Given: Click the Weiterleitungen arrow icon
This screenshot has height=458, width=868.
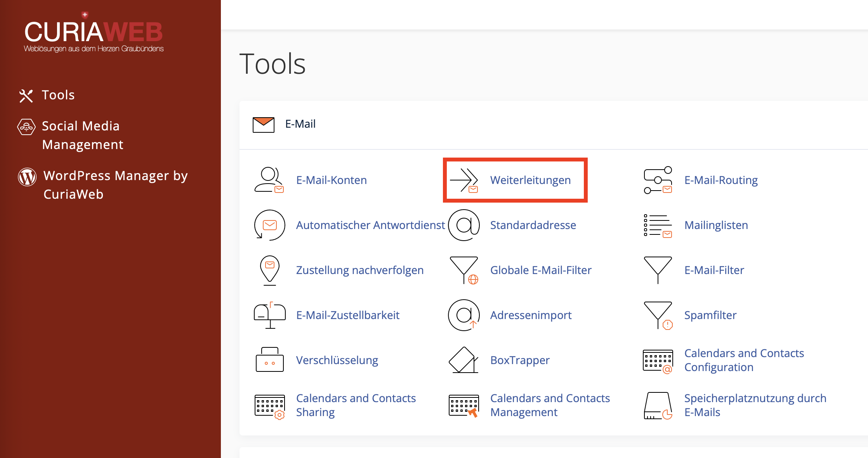Looking at the screenshot, I should tap(464, 180).
